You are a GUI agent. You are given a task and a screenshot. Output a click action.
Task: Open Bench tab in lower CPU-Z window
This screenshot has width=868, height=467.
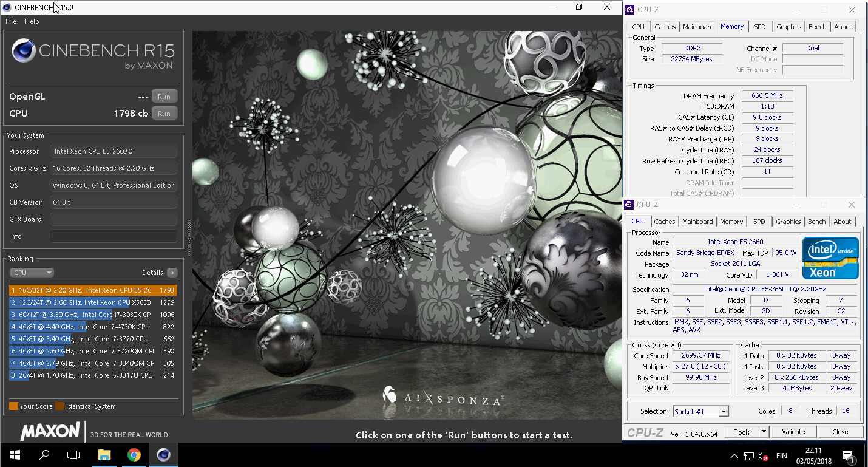817,222
